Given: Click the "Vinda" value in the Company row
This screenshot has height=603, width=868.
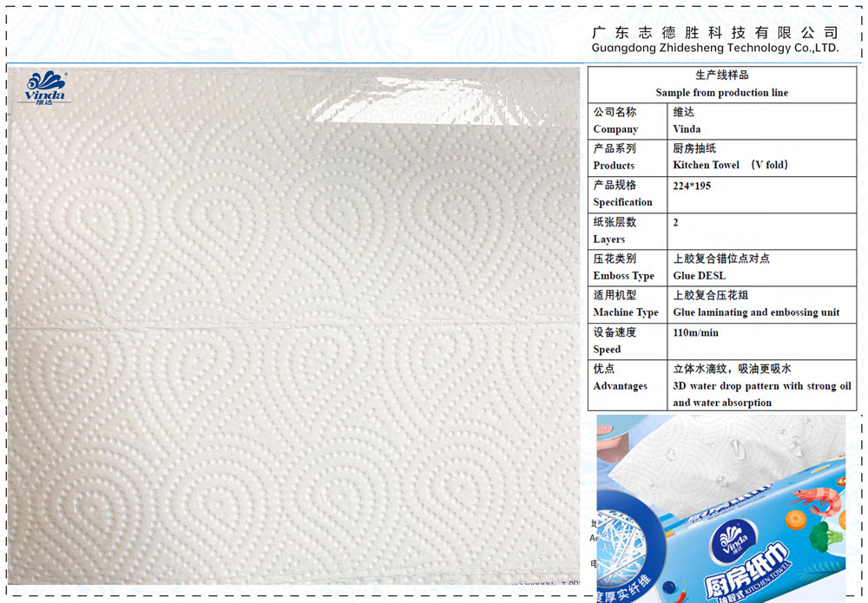Looking at the screenshot, I should (x=687, y=129).
